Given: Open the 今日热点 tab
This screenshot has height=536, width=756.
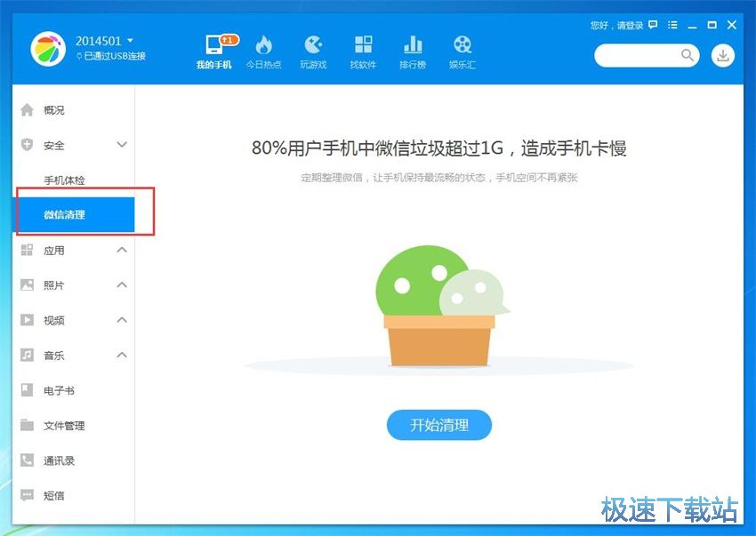Looking at the screenshot, I should (x=264, y=52).
